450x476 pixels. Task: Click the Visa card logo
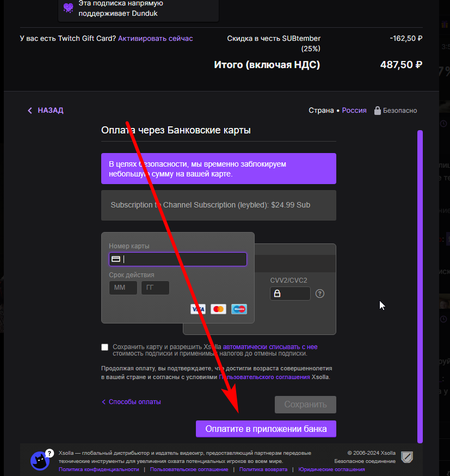[198, 309]
